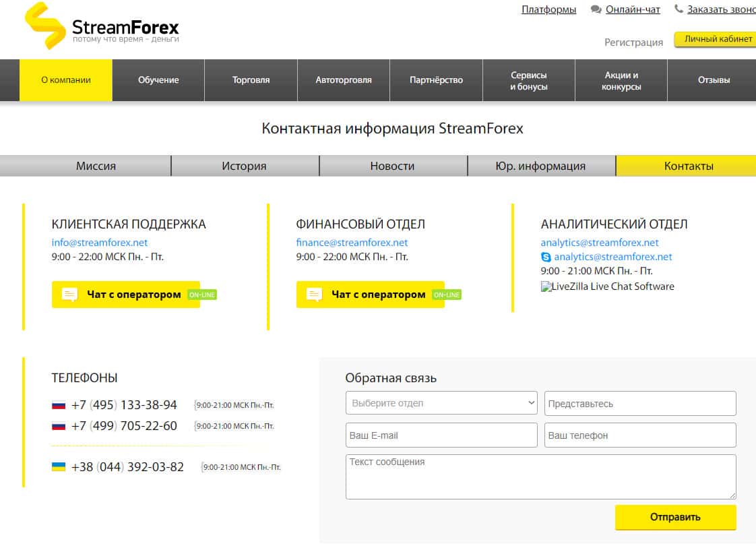Screen dimensions: 756x550
Task: Click the Заказать звонок link
Action: 721,9
